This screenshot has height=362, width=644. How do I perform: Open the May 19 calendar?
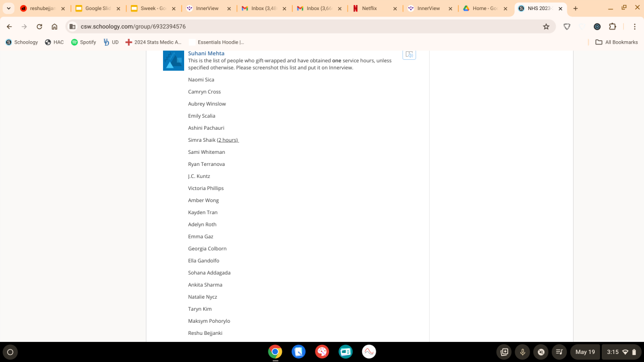pyautogui.click(x=585, y=352)
